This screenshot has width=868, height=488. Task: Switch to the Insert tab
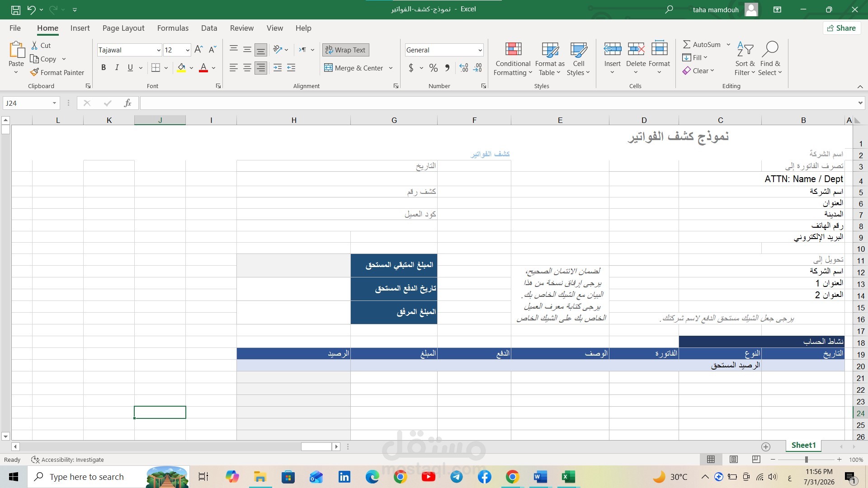(x=80, y=28)
